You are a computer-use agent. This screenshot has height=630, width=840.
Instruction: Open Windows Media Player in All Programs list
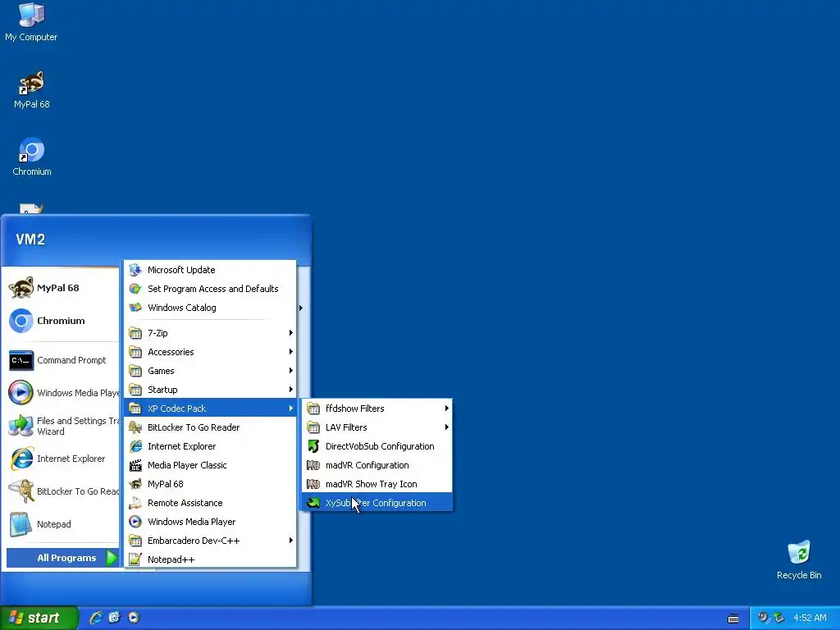point(210,521)
